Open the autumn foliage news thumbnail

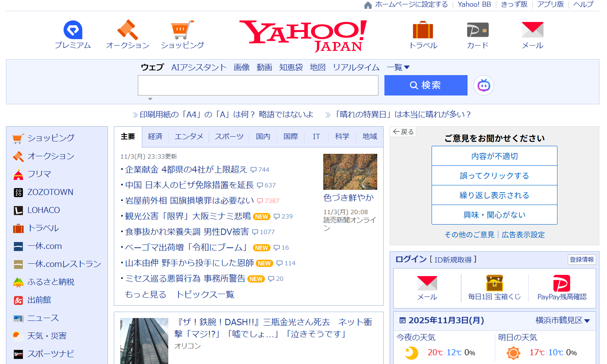coord(350,172)
